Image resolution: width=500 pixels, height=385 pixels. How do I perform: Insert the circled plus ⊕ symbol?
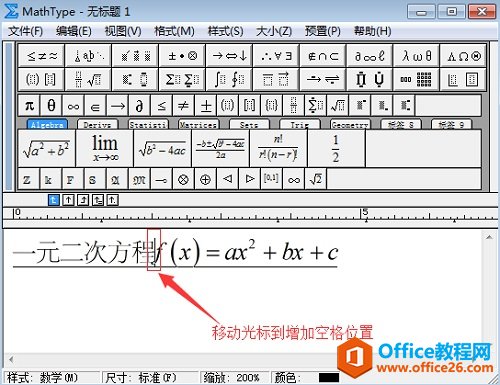pyautogui.click(x=205, y=180)
